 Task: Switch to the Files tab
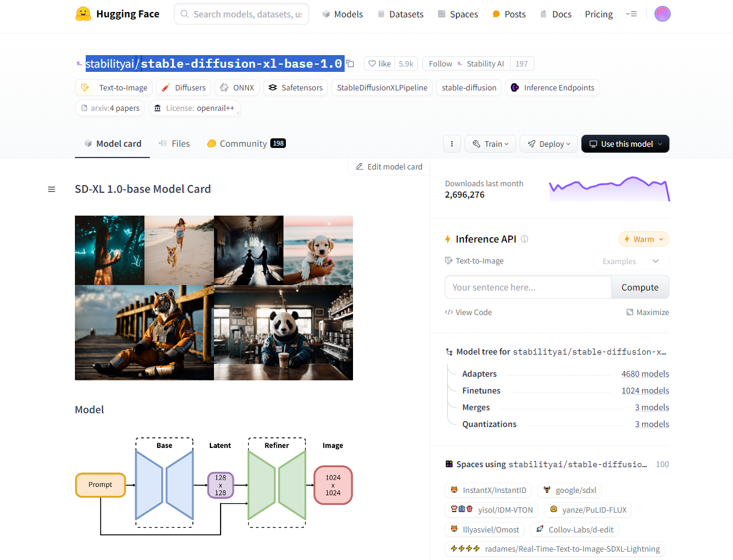point(174,144)
